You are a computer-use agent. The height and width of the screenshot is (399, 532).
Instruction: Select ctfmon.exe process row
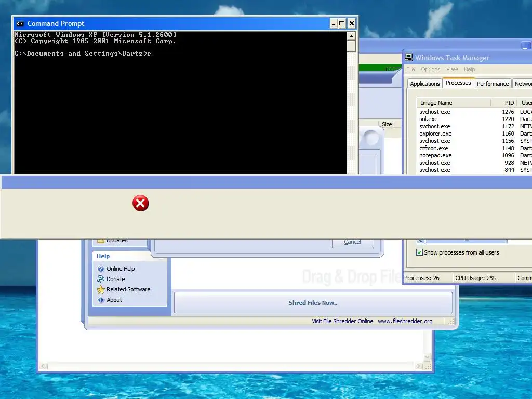(x=474, y=148)
